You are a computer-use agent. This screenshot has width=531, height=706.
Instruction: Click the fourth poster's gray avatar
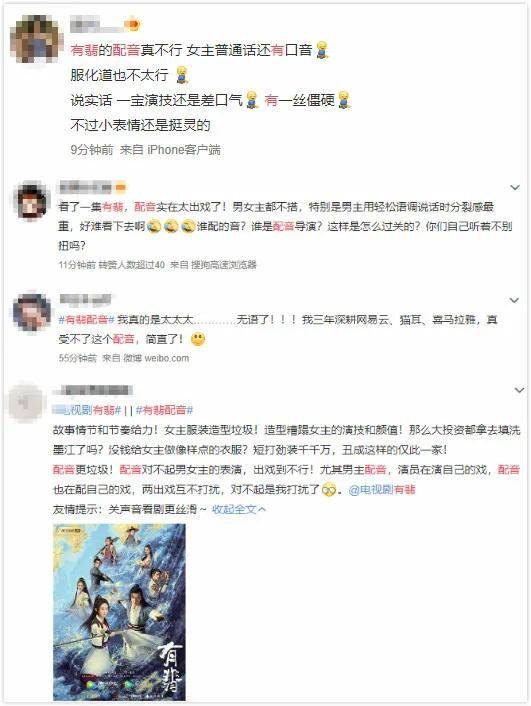tap(27, 402)
